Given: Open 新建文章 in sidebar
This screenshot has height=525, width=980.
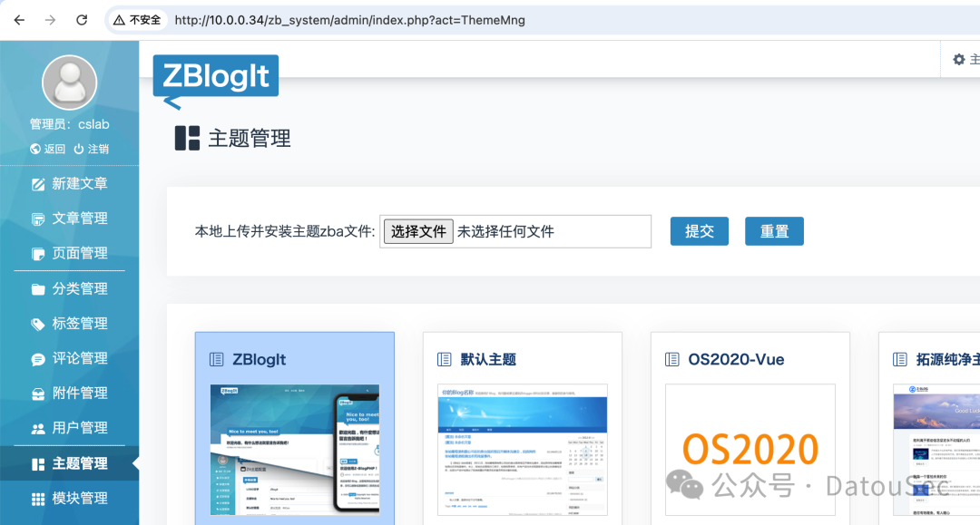Looking at the screenshot, I should point(69,183).
